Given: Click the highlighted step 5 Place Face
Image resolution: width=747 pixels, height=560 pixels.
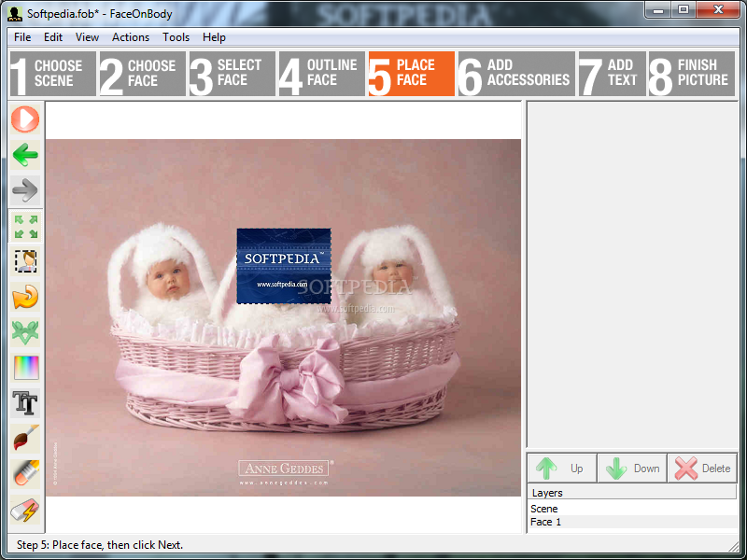Looking at the screenshot, I should coord(412,74).
